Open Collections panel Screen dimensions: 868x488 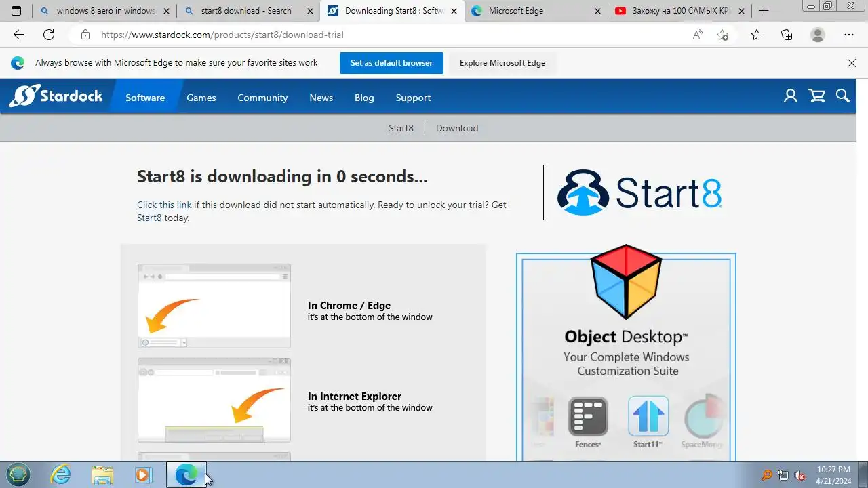[x=787, y=35]
